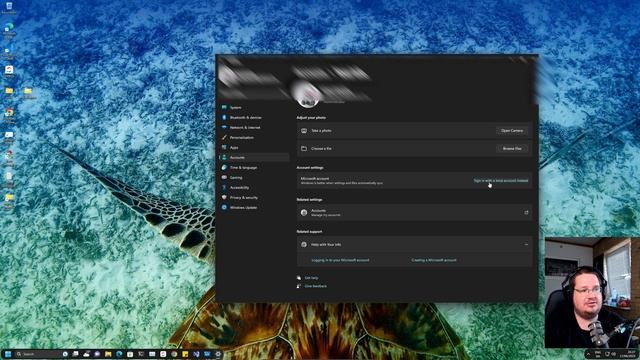Click the taskbar Search box
The width and height of the screenshot is (640, 360).
coord(38,354)
